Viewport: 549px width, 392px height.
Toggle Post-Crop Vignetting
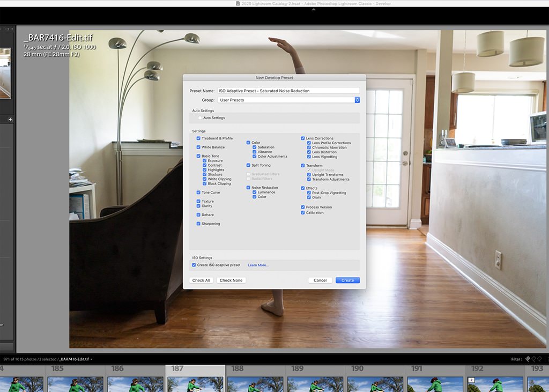(x=309, y=193)
